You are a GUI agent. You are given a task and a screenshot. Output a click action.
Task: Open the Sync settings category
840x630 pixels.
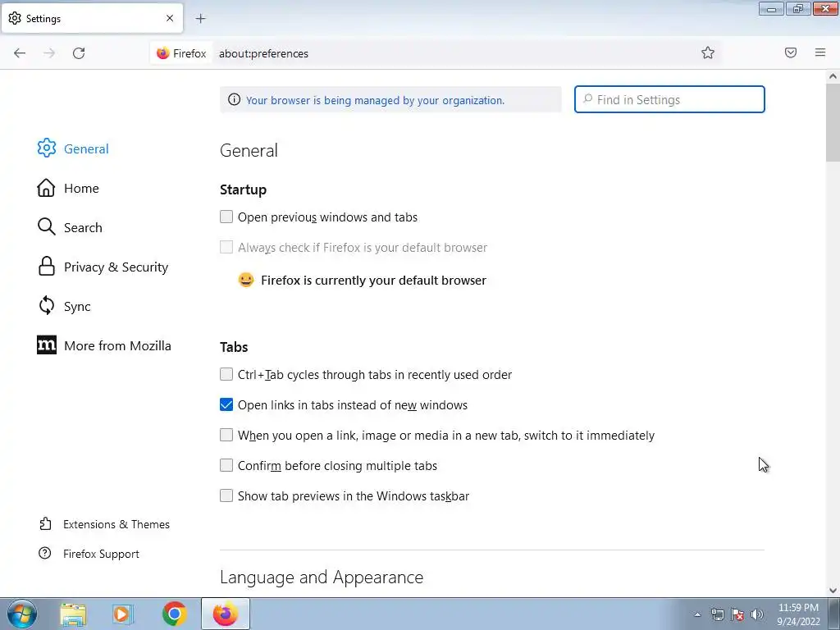tap(77, 307)
